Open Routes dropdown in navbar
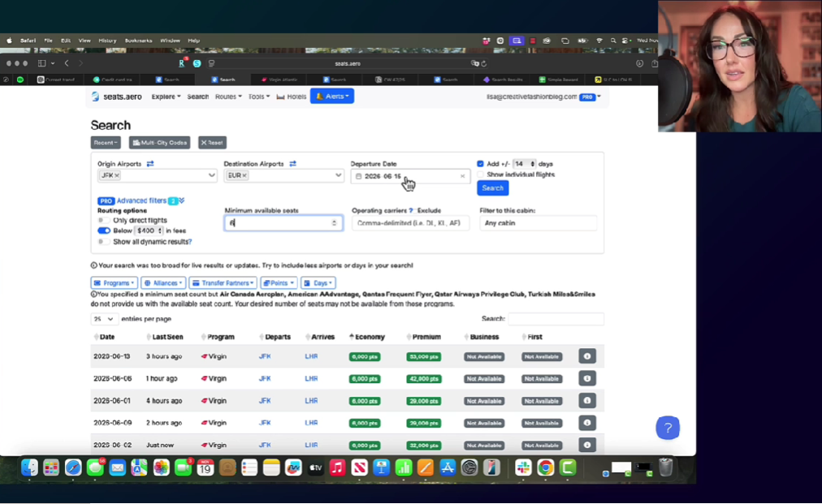The width and height of the screenshot is (822, 504). click(x=228, y=97)
